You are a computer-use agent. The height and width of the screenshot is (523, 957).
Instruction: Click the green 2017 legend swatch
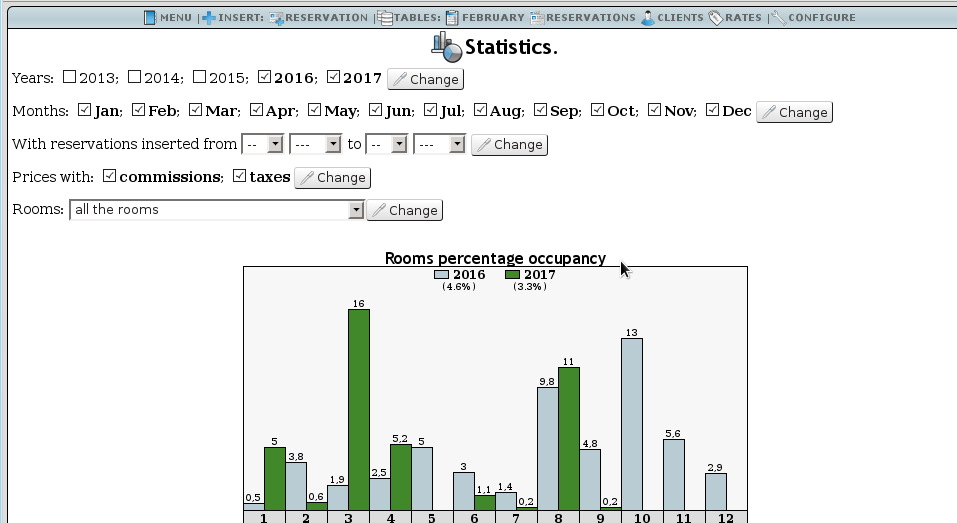coord(512,275)
